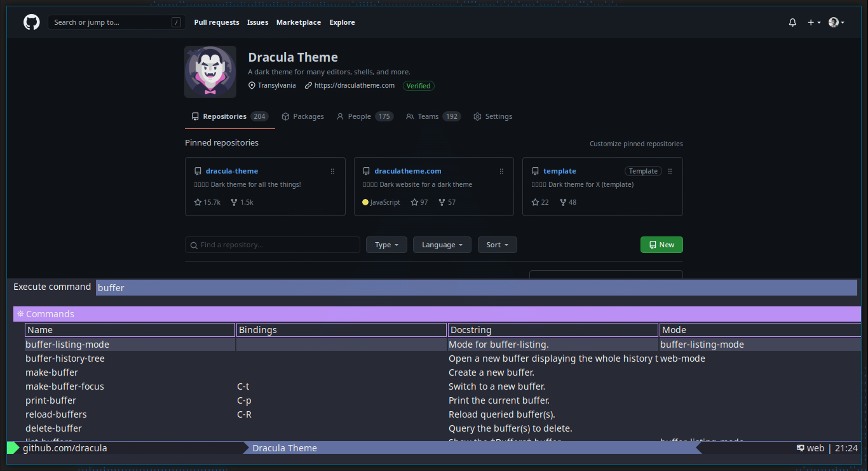Image resolution: width=868 pixels, height=471 pixels.
Task: Open the https://draculatheme.com link
Action: pyautogui.click(x=355, y=85)
